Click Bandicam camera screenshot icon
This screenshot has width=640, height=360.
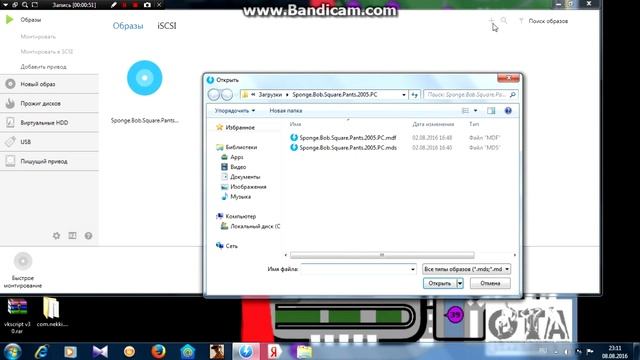click(147, 5)
